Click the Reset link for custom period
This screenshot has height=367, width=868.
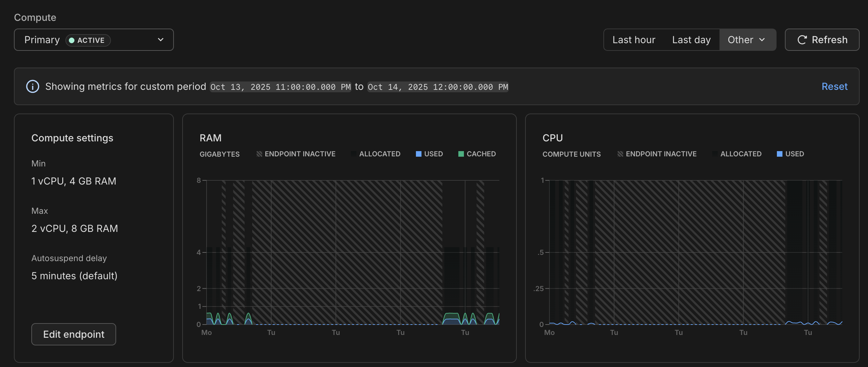[835, 86]
